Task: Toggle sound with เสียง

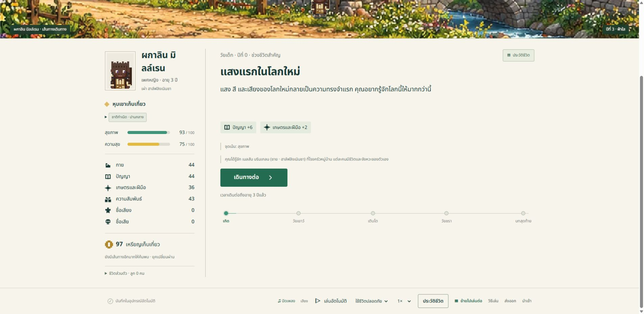Action: click(x=304, y=301)
